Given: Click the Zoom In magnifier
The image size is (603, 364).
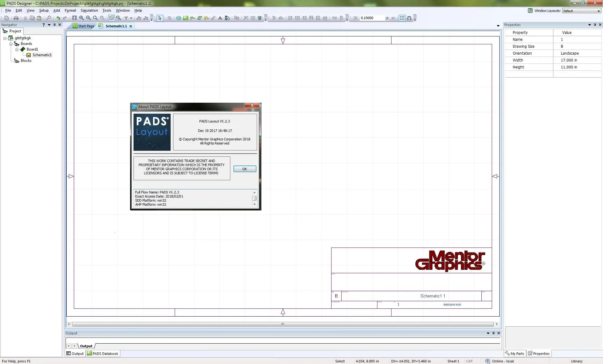Looking at the screenshot, I should (x=81, y=18).
